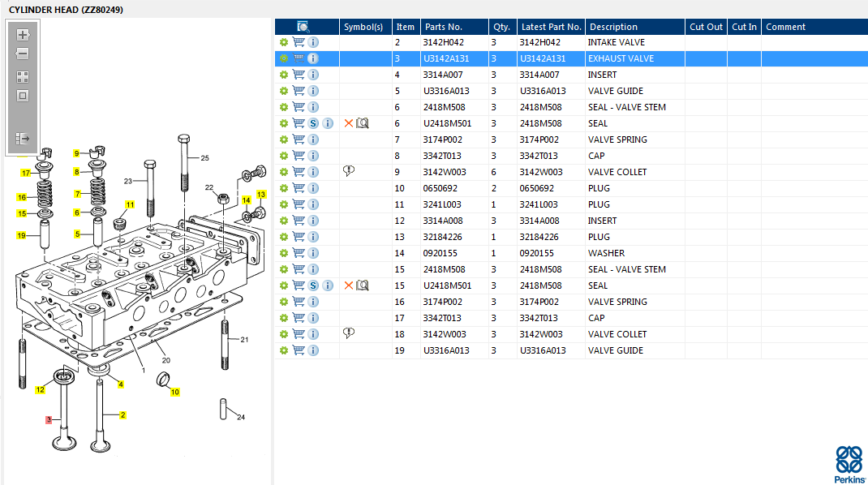Click the four-square grid icon in diagram toolbar
This screenshot has width=868, height=485.
coord(23,77)
